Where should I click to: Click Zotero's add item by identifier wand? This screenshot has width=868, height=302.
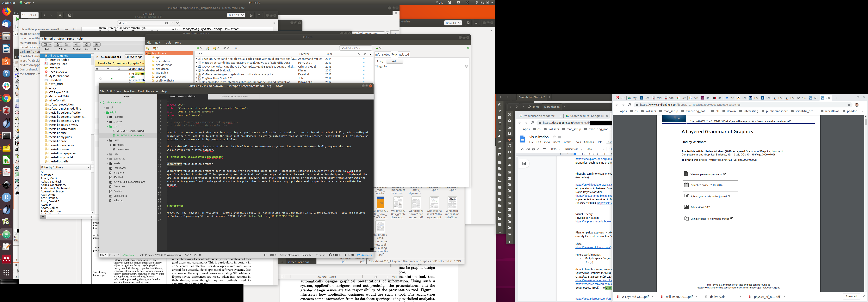point(208,48)
